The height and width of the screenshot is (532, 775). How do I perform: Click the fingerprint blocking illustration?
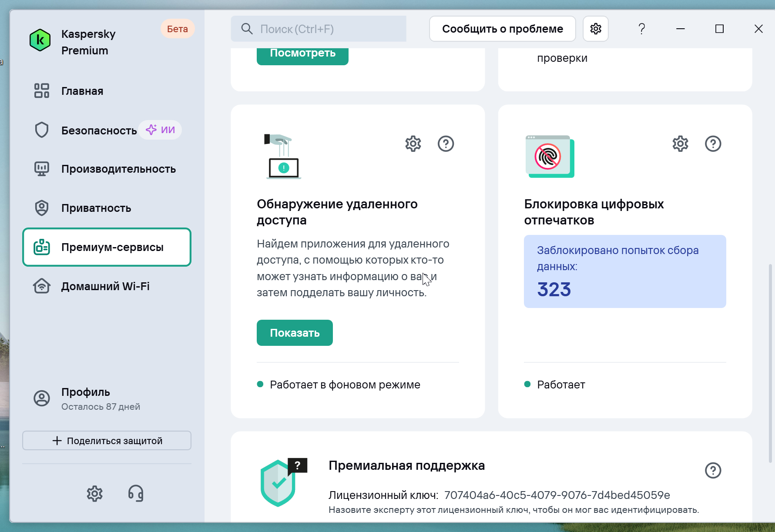(550, 157)
